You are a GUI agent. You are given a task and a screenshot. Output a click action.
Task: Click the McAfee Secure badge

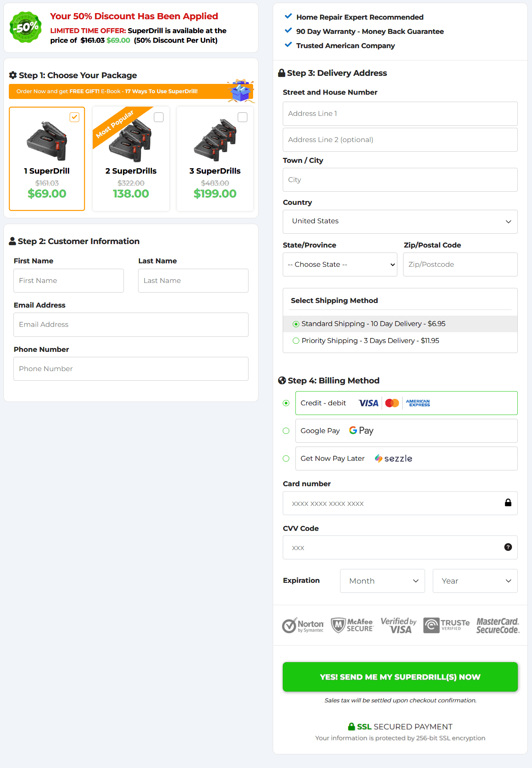(352, 626)
